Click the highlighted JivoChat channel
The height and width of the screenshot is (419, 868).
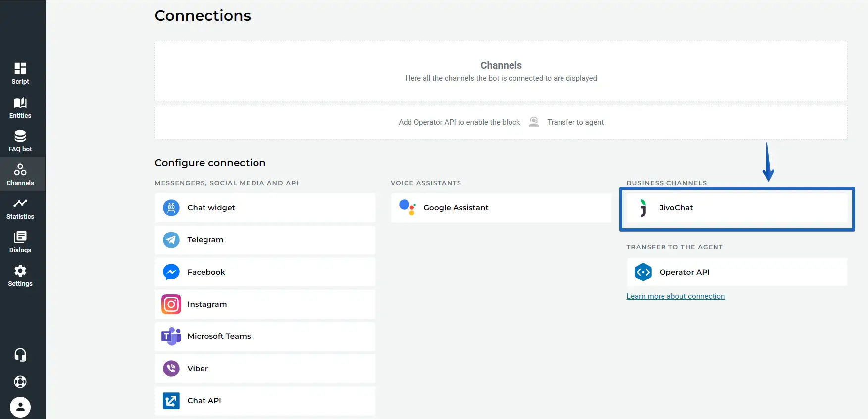click(x=737, y=208)
